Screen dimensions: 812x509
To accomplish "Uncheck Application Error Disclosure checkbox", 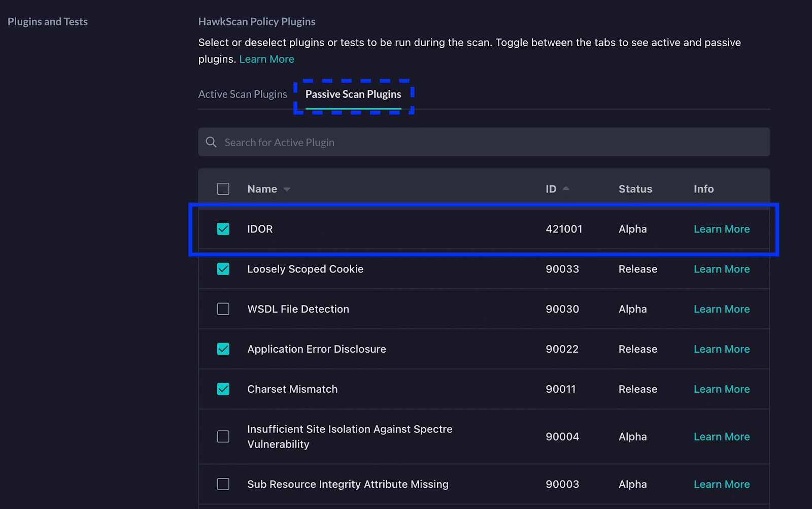I will coord(223,349).
